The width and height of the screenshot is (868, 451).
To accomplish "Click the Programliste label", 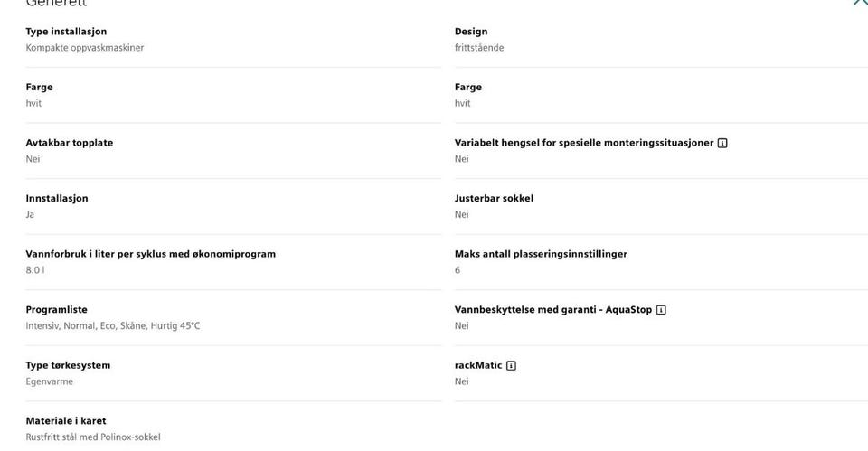I will (x=56, y=310).
